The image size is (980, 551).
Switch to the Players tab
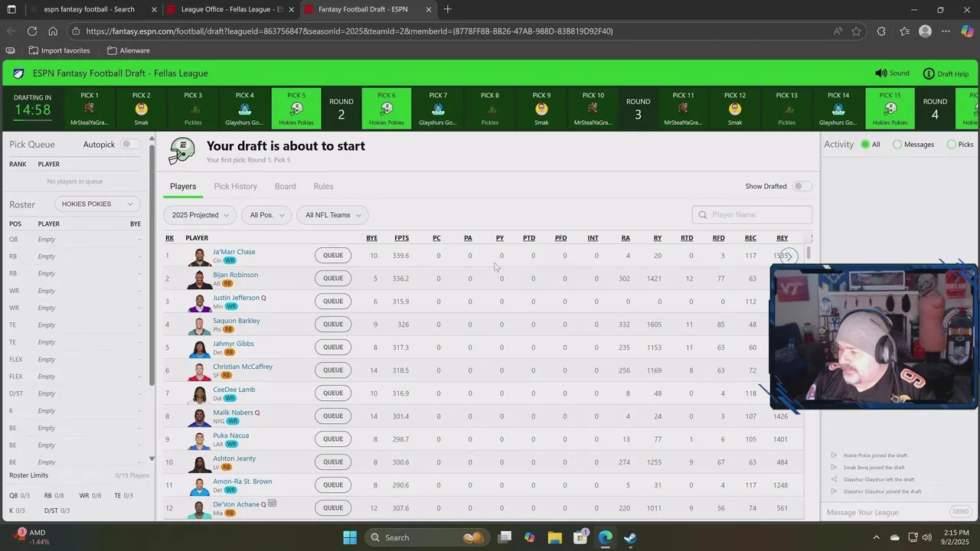tap(183, 187)
